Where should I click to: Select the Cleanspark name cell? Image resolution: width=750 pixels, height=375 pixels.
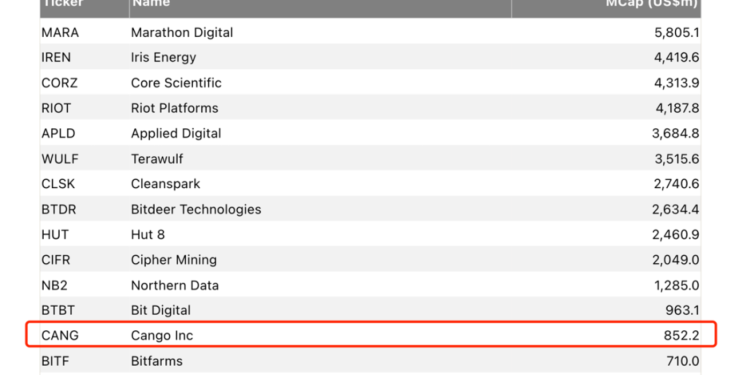pyautogui.click(x=165, y=184)
